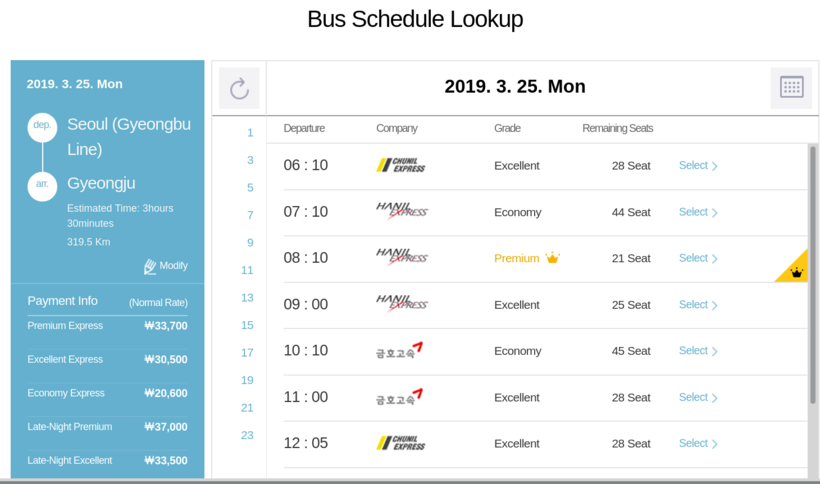Jump to hour 1 in time list
820x484 pixels.
tap(250, 133)
